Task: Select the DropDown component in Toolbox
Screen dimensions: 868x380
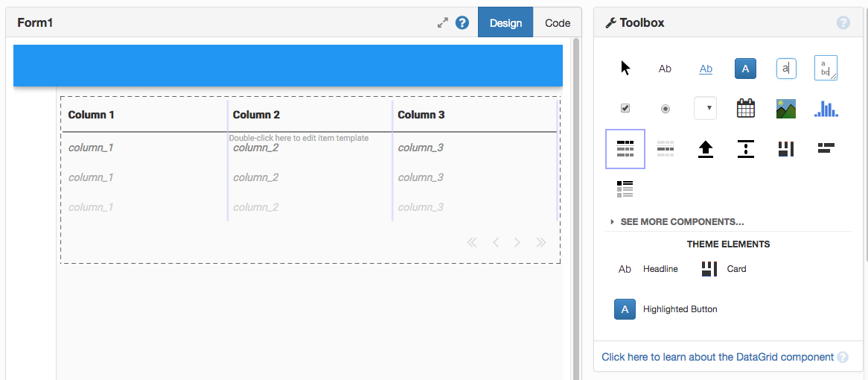Action: [x=706, y=109]
